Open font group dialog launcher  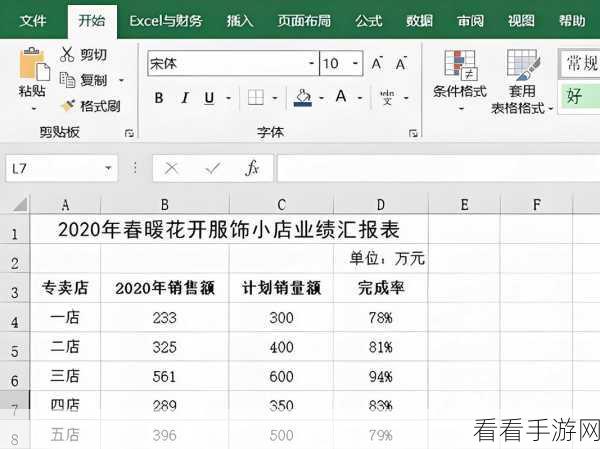click(413, 133)
